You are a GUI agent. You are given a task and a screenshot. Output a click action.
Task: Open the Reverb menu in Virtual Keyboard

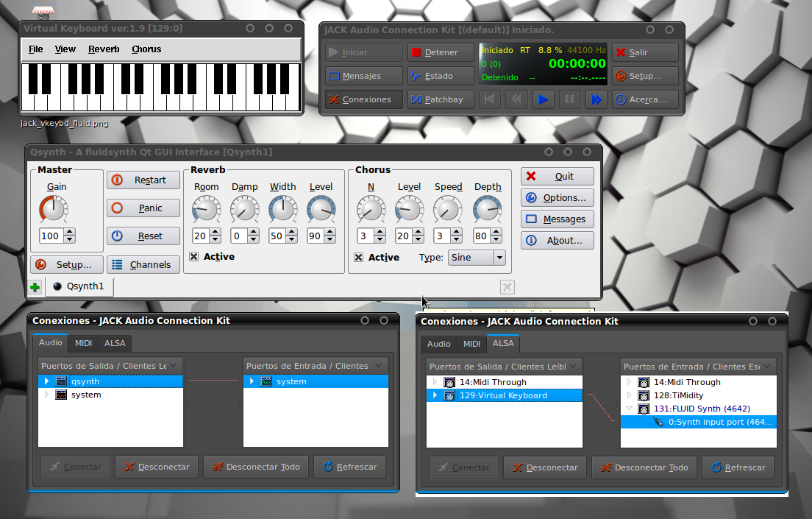pos(104,49)
